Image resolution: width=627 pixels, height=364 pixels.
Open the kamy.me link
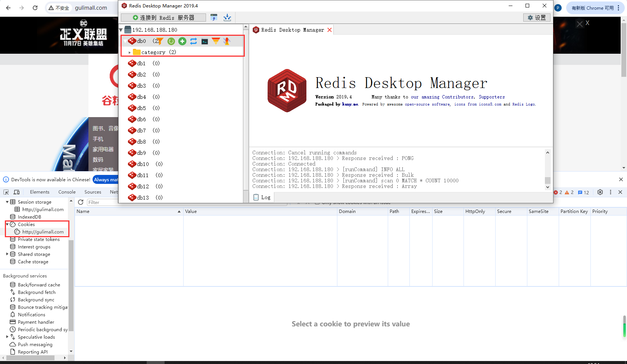[x=350, y=104]
